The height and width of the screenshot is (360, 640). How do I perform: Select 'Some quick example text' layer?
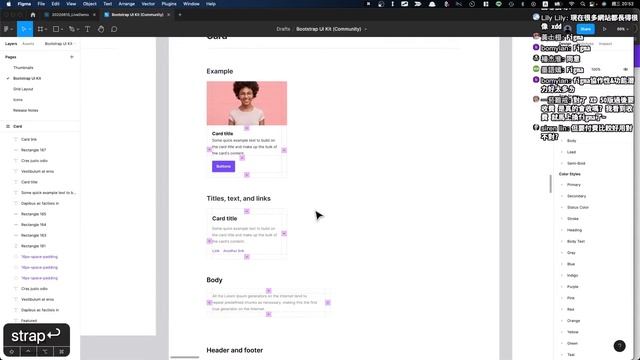48,193
